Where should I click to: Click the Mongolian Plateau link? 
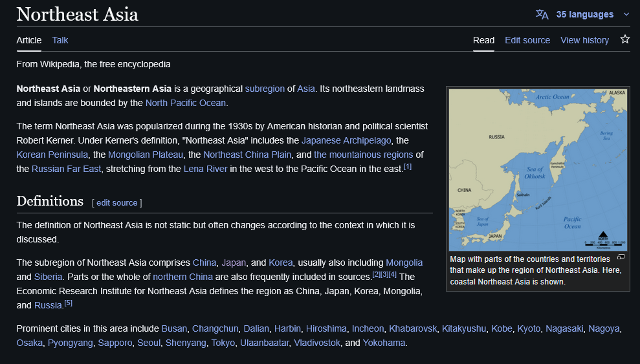click(146, 155)
